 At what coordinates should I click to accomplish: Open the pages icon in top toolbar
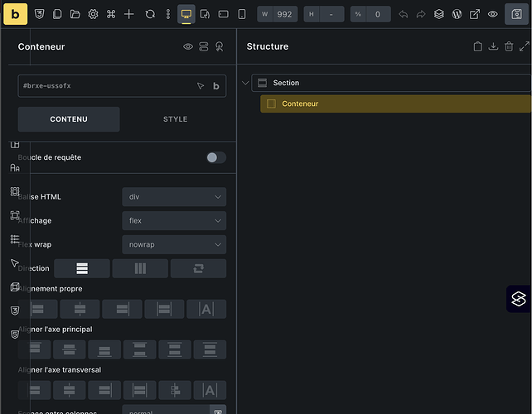coord(57,14)
